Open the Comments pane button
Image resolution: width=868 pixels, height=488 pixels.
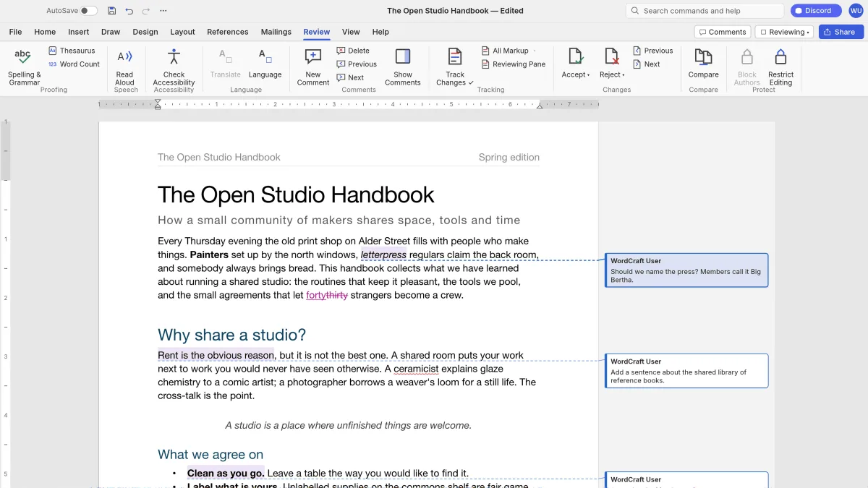(x=722, y=32)
